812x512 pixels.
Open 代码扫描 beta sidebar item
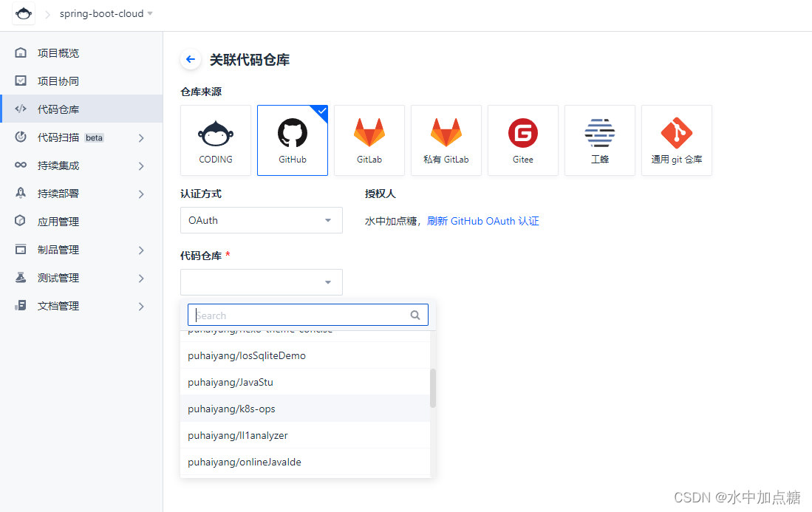[82, 137]
